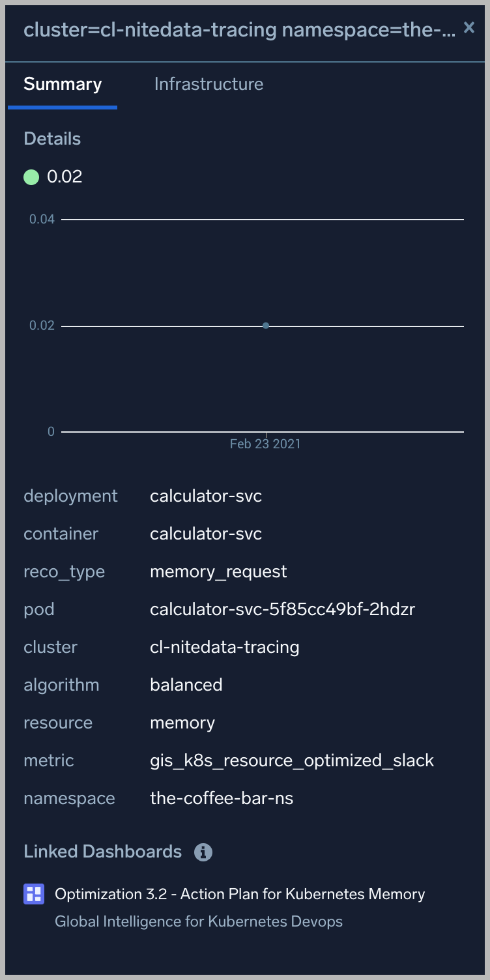This screenshot has height=980, width=490.
Task: Switch to the Infrastructure tab
Action: coord(209,84)
